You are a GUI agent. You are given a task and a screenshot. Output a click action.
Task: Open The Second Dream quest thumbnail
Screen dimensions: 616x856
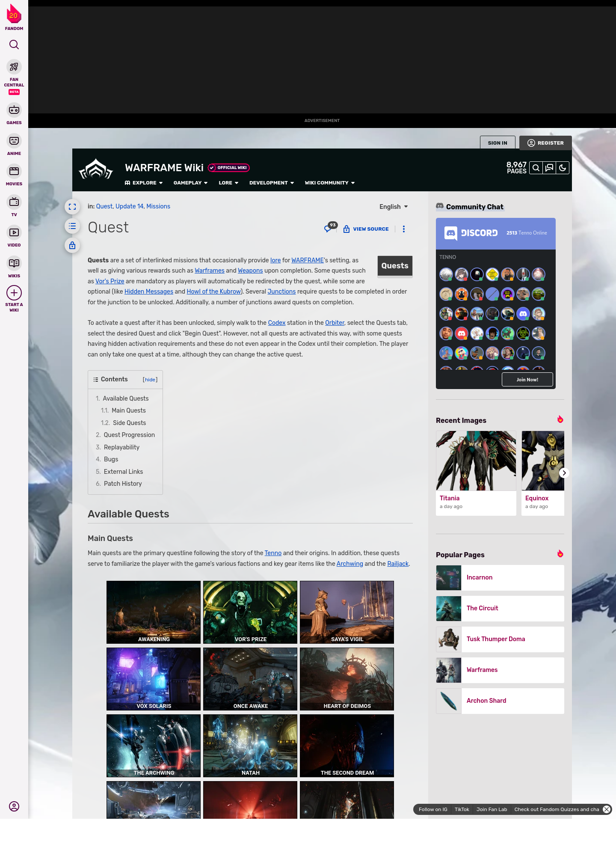click(x=347, y=746)
